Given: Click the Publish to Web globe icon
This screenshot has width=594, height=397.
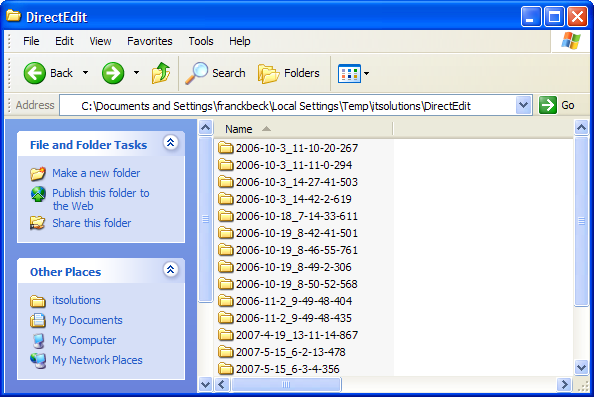Looking at the screenshot, I should pyautogui.click(x=38, y=194).
